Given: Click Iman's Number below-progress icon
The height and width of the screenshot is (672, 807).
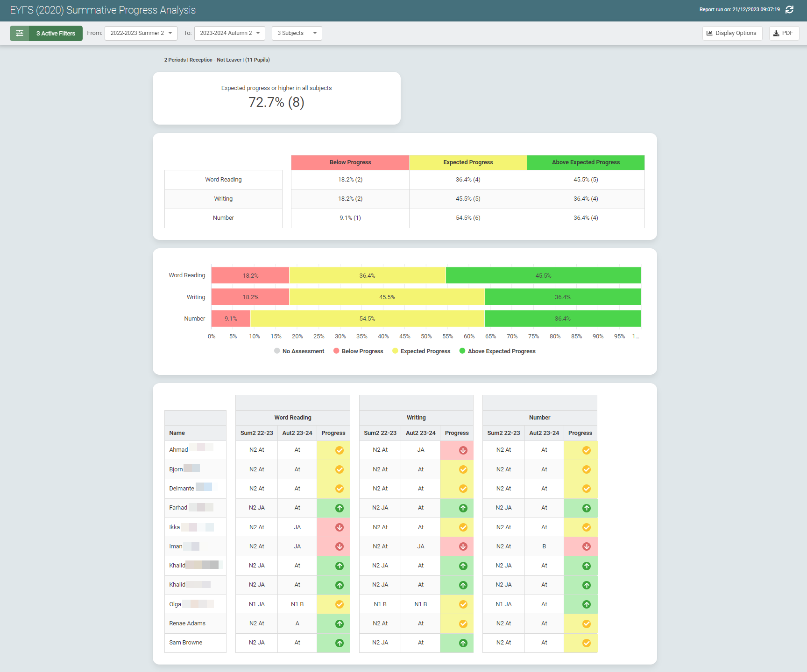Looking at the screenshot, I should pyautogui.click(x=586, y=546).
